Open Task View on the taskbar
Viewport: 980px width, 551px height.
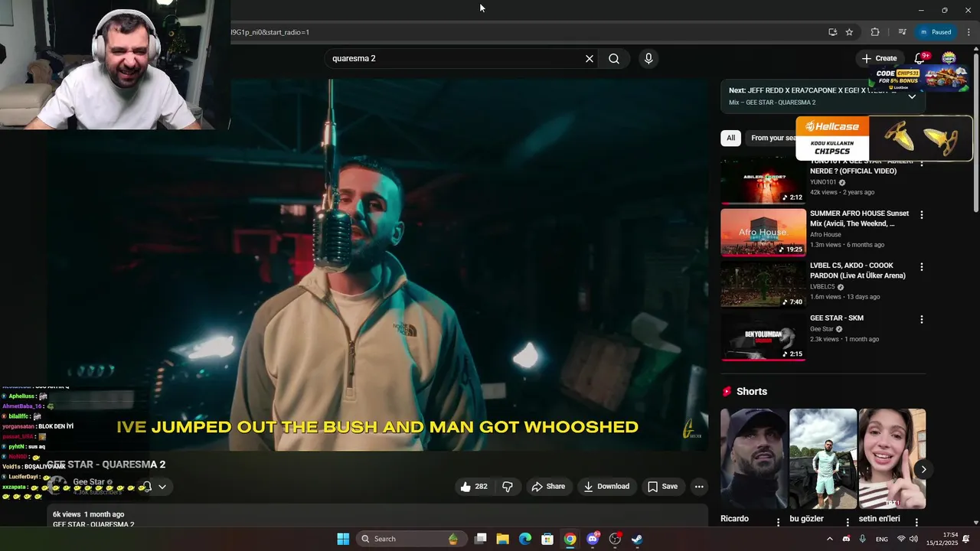point(481,539)
